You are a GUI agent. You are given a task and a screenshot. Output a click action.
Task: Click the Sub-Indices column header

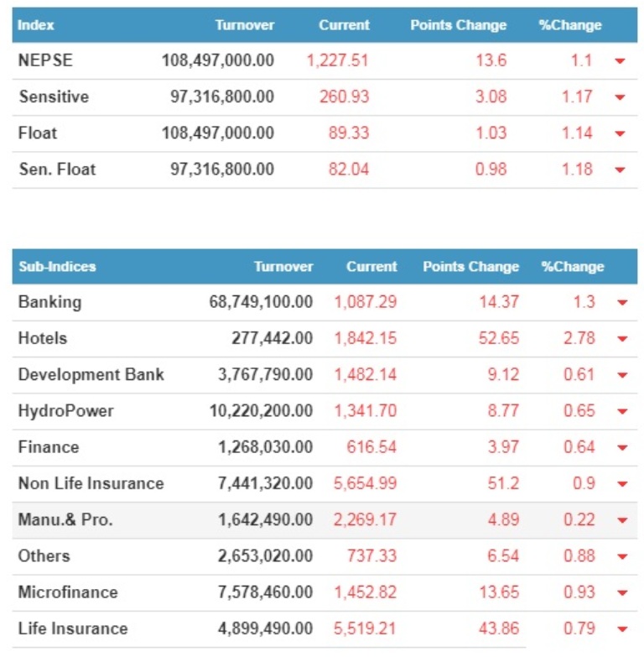[57, 267]
